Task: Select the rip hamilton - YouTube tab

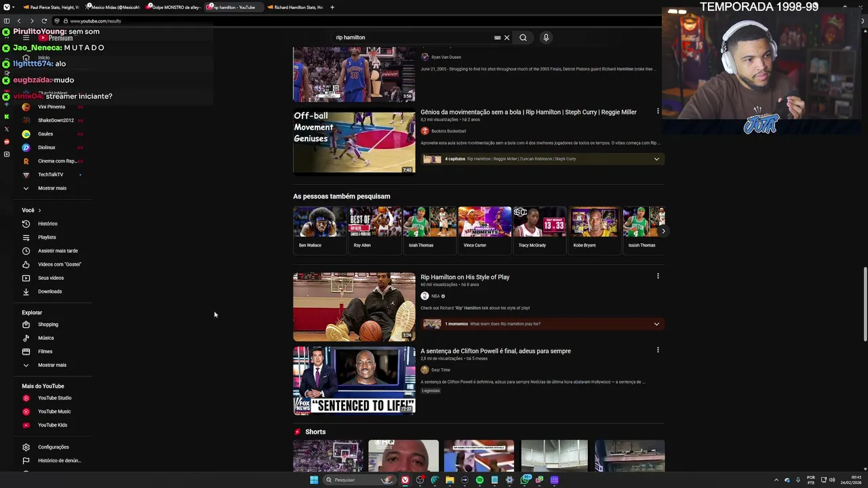Action: (233, 7)
